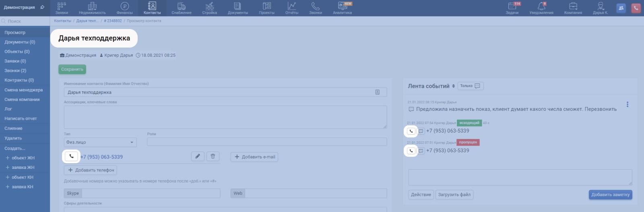Change sort order of Лента событий

coord(454,86)
